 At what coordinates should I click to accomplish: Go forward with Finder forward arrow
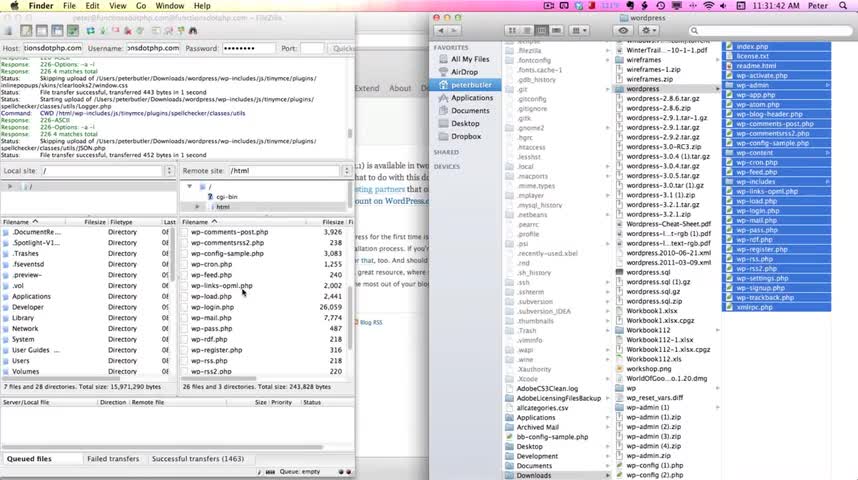tap(454, 31)
